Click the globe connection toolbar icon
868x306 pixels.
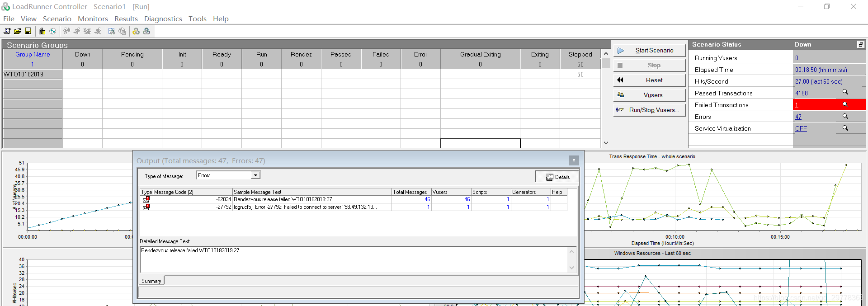tap(53, 31)
